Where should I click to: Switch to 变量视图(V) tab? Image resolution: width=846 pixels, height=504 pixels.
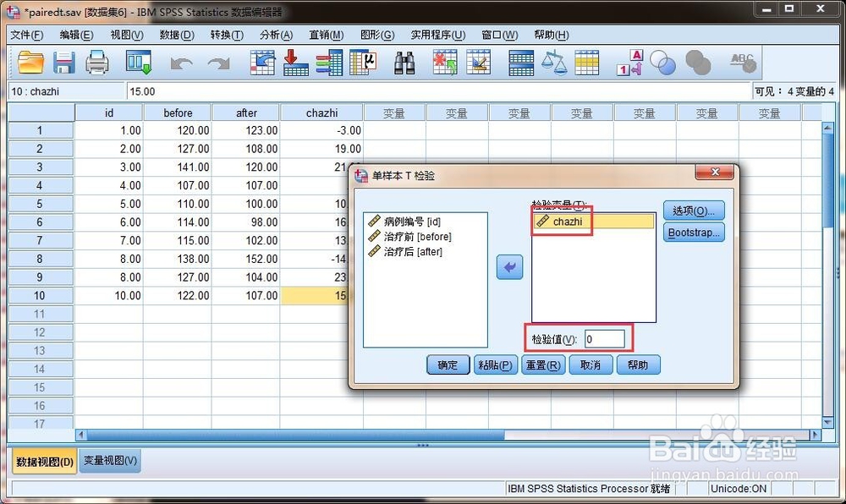coord(110,461)
